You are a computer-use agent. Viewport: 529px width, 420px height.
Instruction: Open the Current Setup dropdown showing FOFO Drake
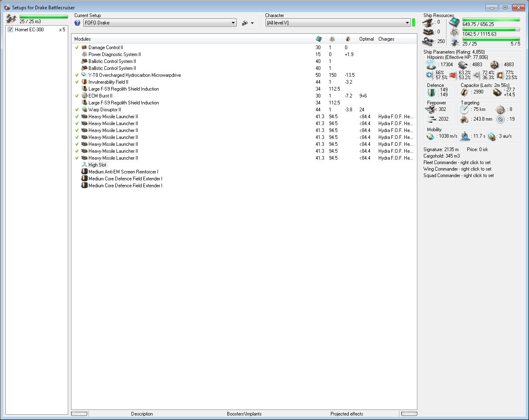[160, 23]
